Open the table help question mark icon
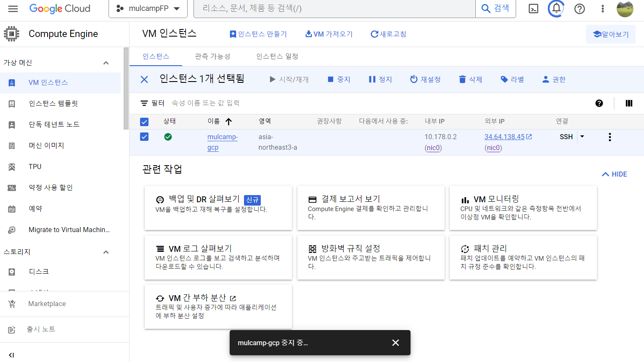This screenshot has height=362, width=644. click(599, 103)
